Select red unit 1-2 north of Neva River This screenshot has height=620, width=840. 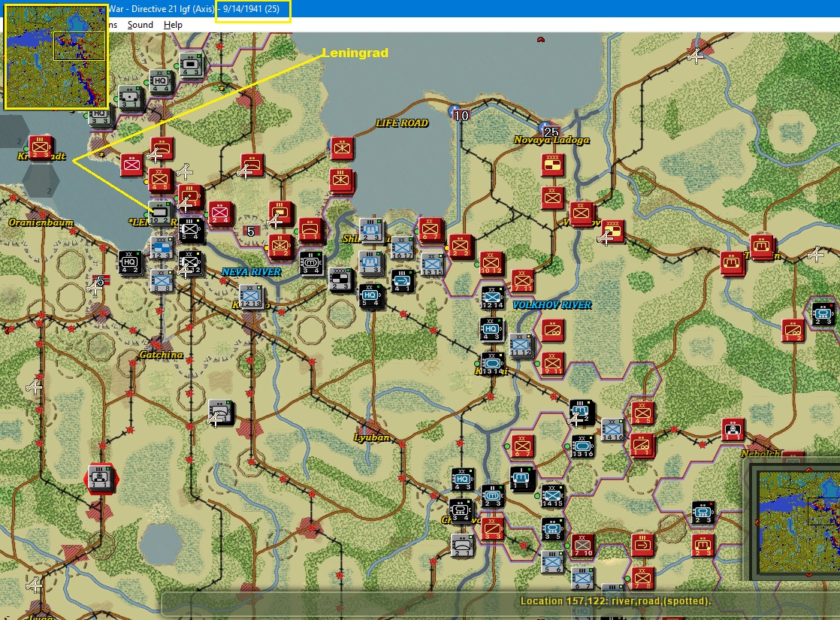pos(279,246)
